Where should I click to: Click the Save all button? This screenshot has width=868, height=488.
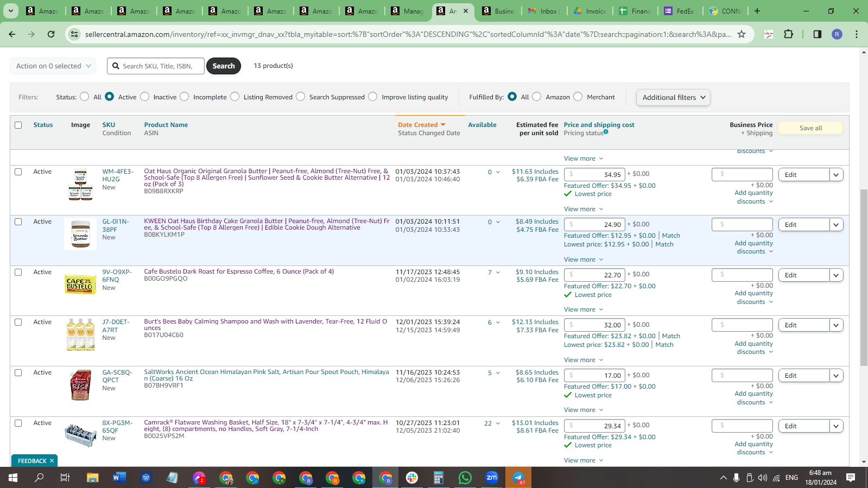pyautogui.click(x=810, y=128)
